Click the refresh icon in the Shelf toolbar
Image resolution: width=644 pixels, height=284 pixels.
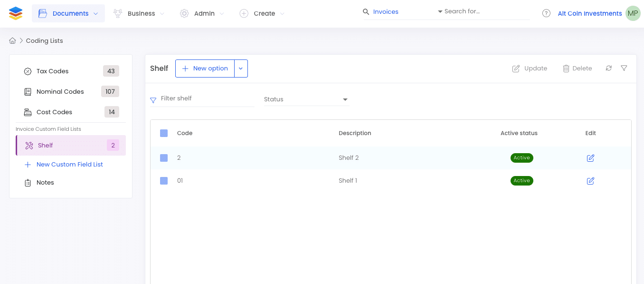(x=608, y=69)
